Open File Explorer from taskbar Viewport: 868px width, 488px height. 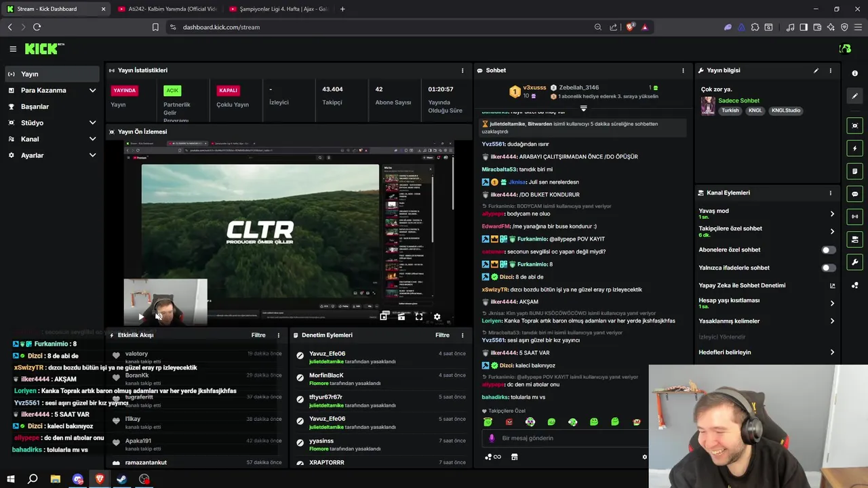pyautogui.click(x=55, y=479)
